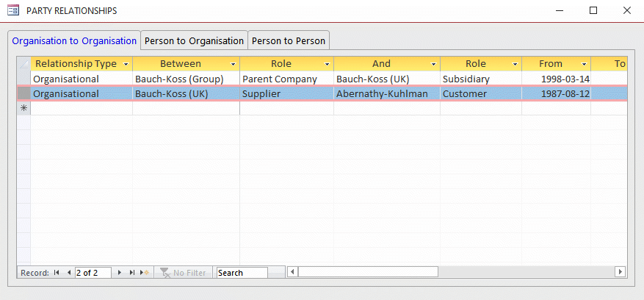Click Bauch-Koss (UK) in the Between column
The image size is (644, 300).
click(186, 93)
